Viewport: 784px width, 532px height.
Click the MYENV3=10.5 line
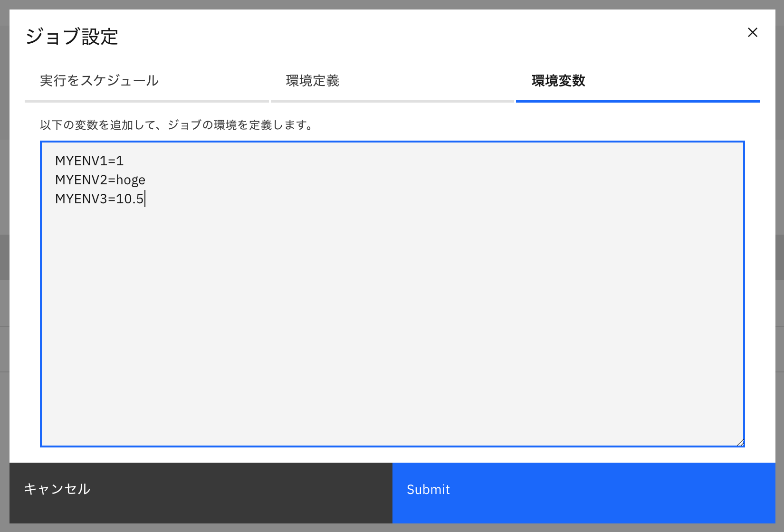[99, 199]
